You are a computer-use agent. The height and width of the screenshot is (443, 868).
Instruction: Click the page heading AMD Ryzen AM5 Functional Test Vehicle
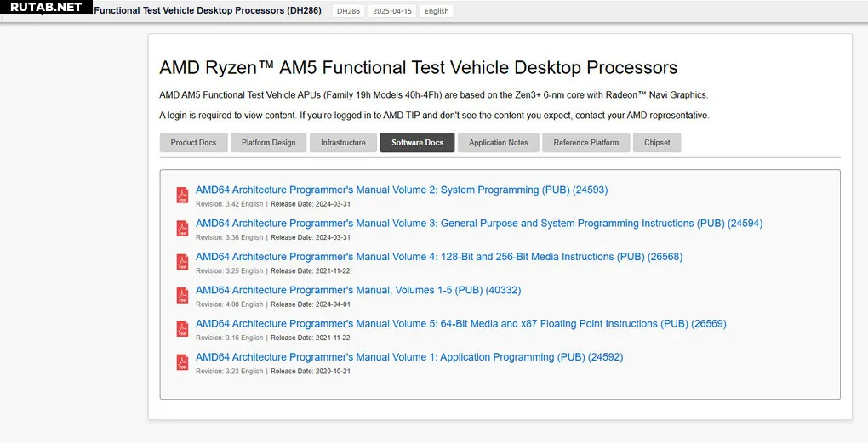[x=419, y=67]
